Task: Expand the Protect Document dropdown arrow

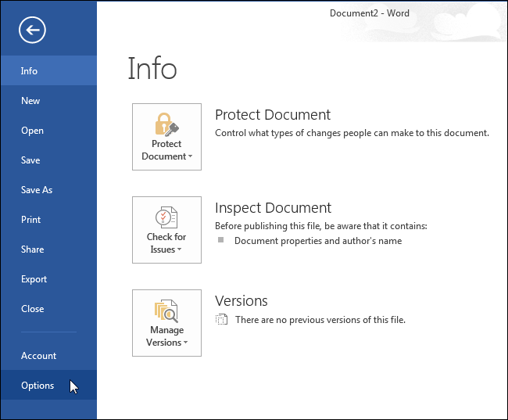Action: (x=190, y=157)
